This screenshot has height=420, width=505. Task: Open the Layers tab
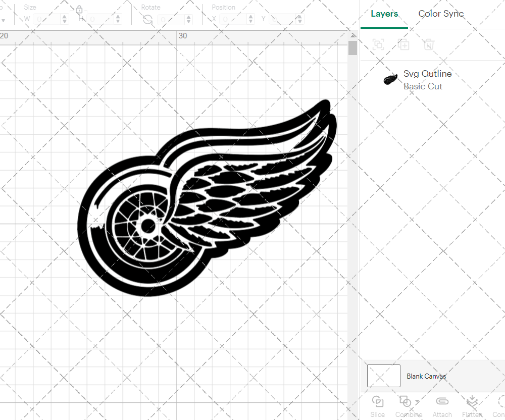click(x=384, y=14)
